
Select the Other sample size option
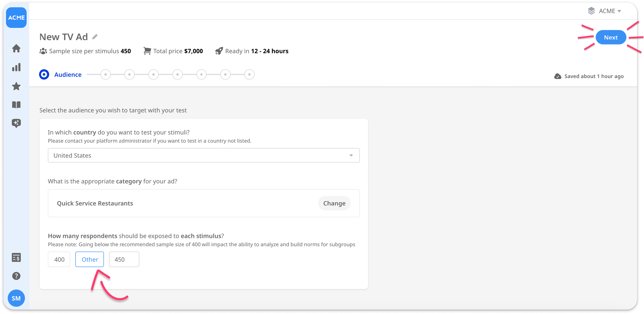(x=90, y=259)
